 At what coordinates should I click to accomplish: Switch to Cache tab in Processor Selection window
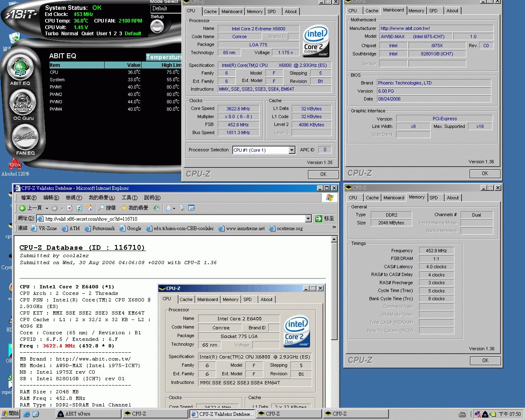coord(210,11)
